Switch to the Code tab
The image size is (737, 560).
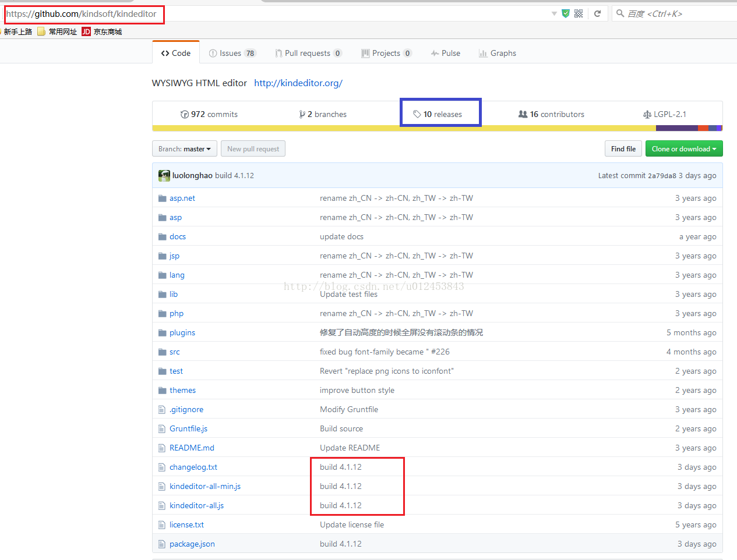176,53
